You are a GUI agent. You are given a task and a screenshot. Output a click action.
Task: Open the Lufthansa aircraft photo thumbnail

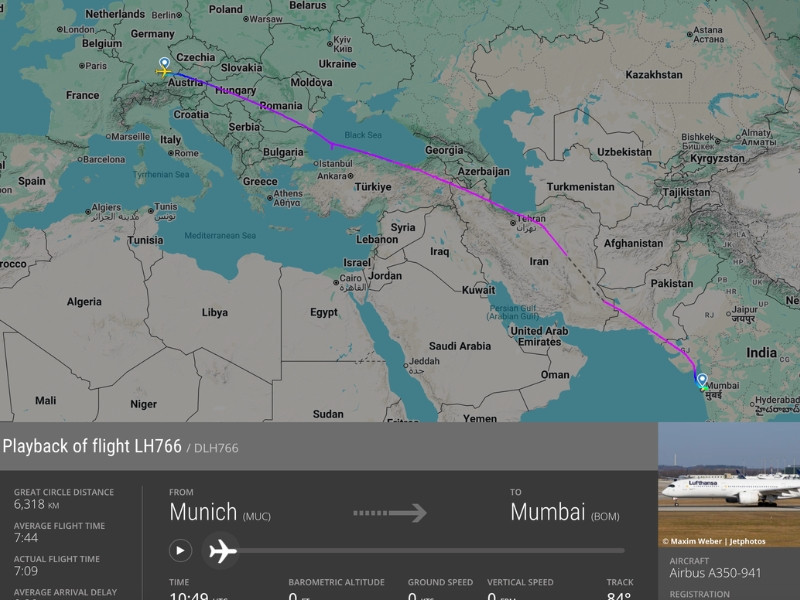pos(728,484)
